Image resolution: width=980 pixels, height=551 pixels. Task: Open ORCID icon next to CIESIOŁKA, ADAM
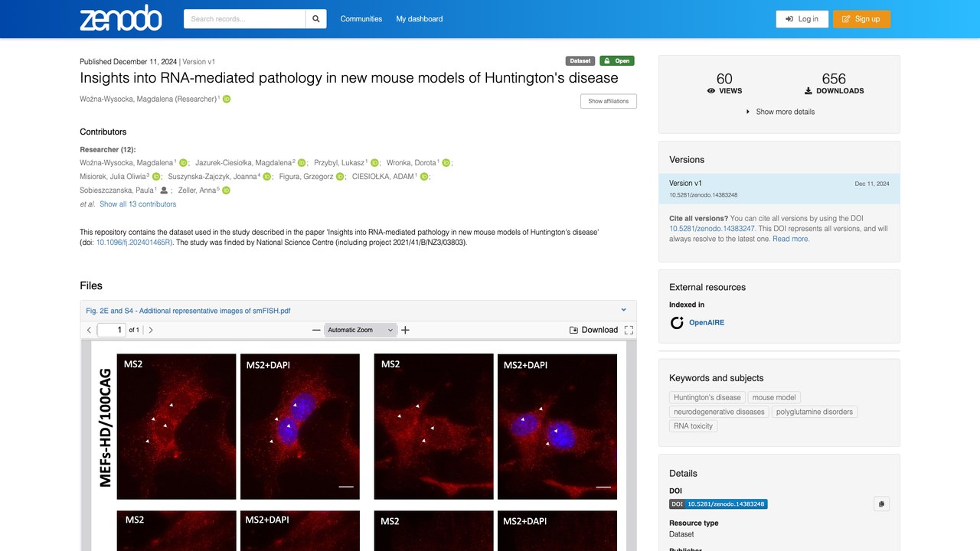[x=424, y=177]
